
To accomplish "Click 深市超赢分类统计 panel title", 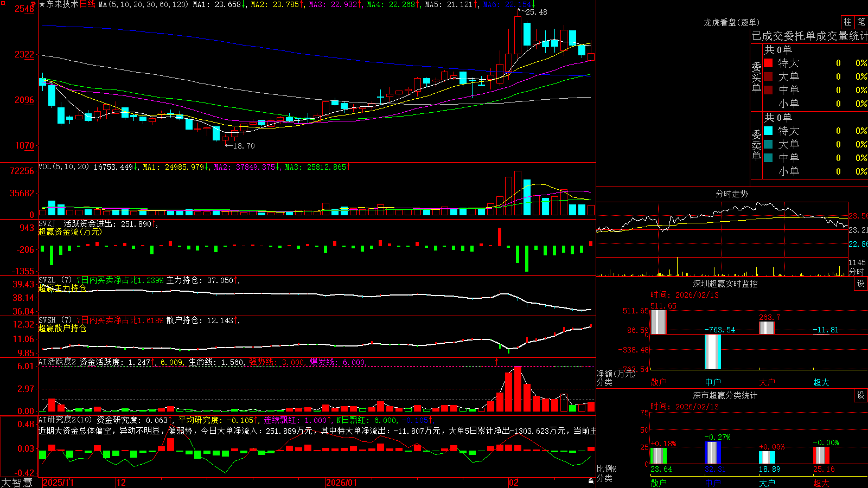I will 725,395.
